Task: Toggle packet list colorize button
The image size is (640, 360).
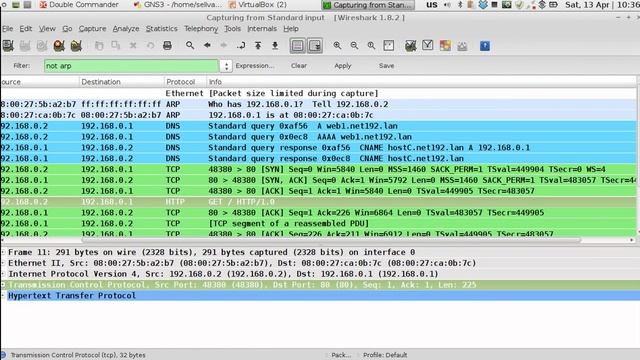Action: click(x=298, y=46)
